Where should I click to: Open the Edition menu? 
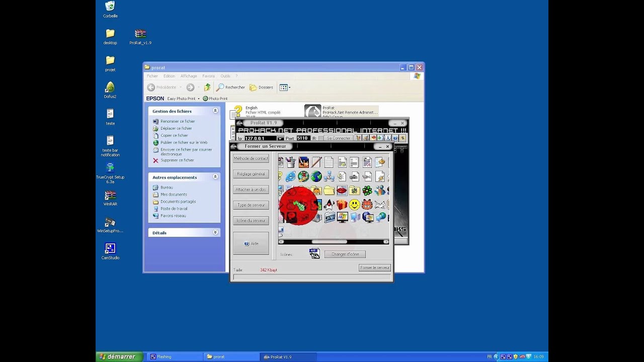pyautogui.click(x=169, y=76)
